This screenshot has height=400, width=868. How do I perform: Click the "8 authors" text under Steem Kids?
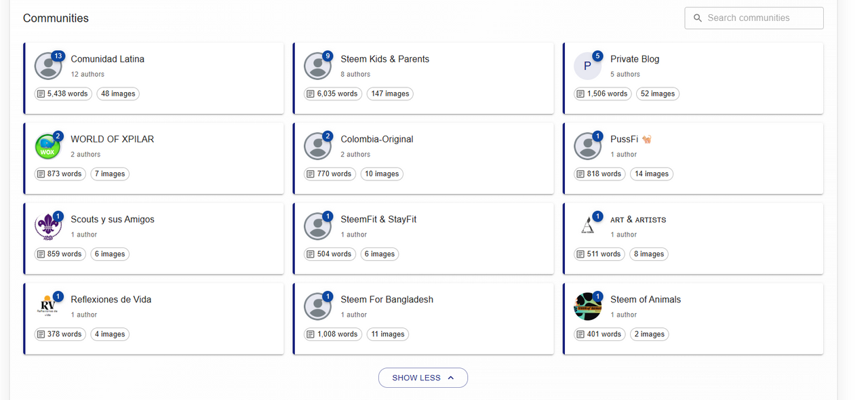pos(355,75)
